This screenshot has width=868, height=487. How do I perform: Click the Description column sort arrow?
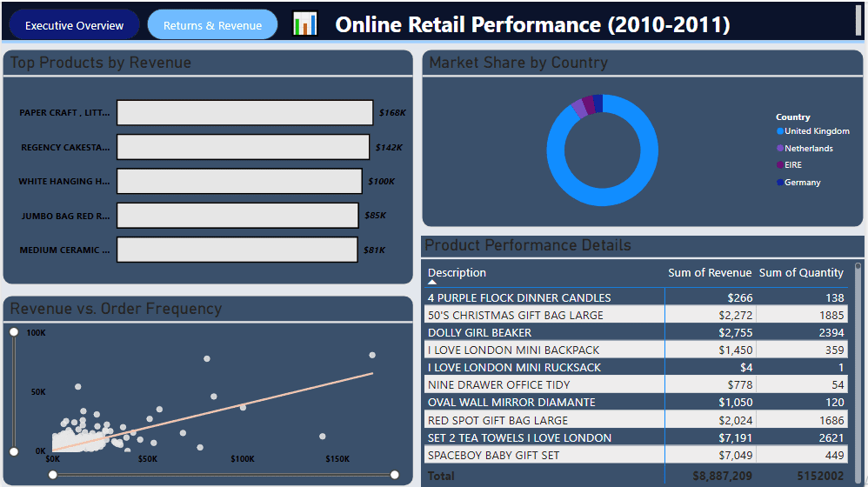[x=432, y=283]
